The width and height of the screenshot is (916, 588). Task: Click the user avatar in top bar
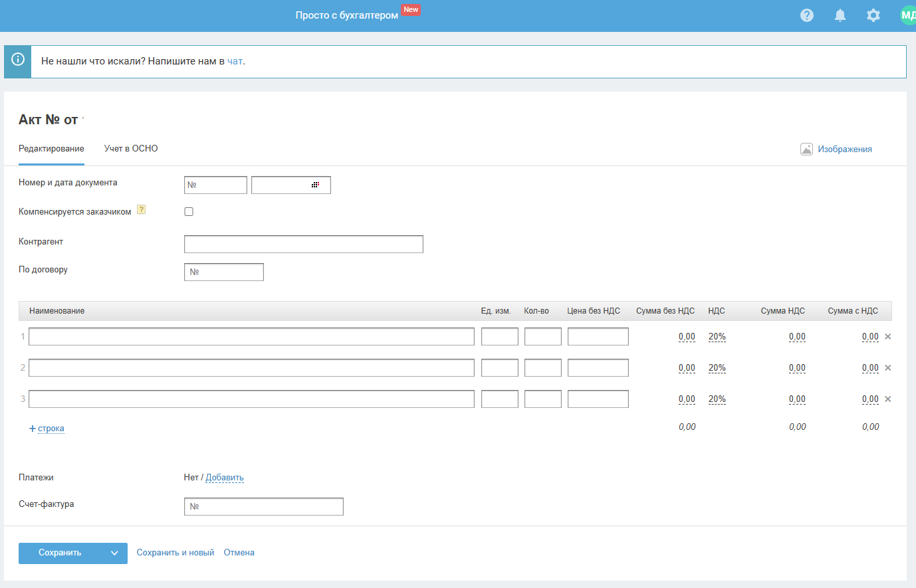[907, 15]
